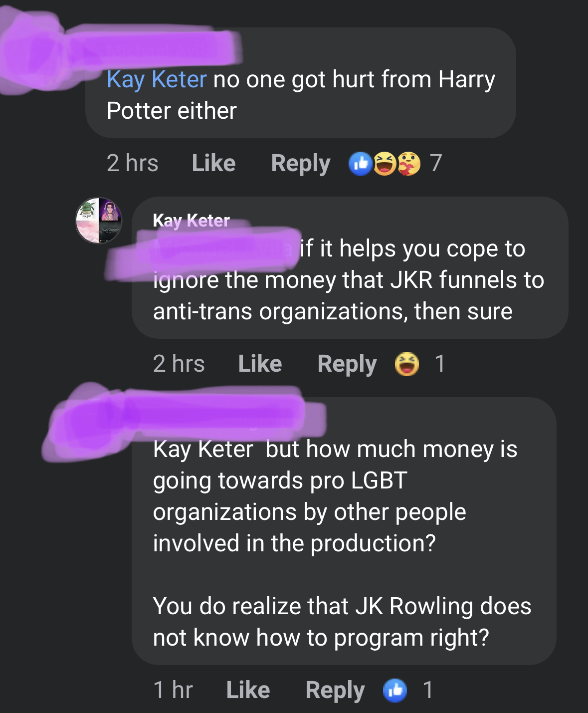The width and height of the screenshot is (588, 713).
Task: Click the laughing Haha reaction beside the 7 count
Action: tap(385, 163)
